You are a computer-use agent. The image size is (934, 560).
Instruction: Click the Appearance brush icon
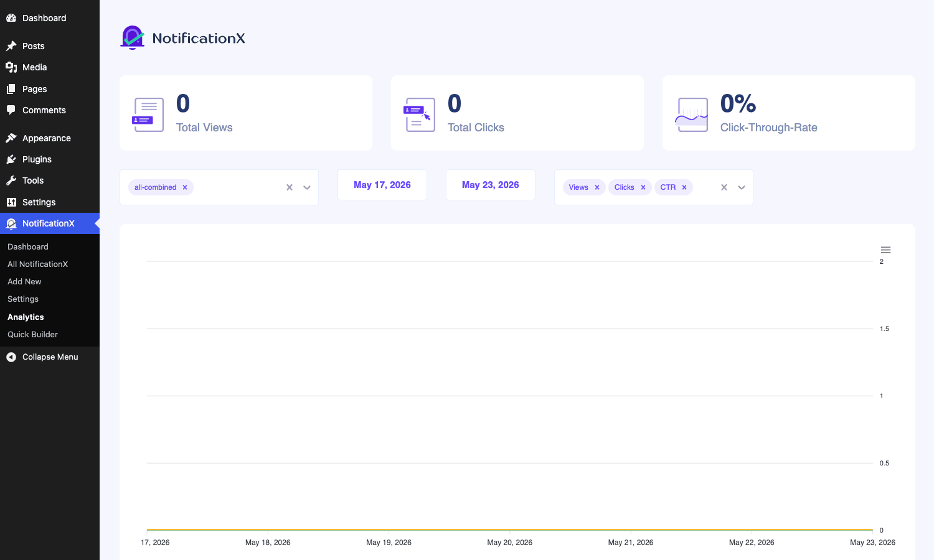pos(11,138)
